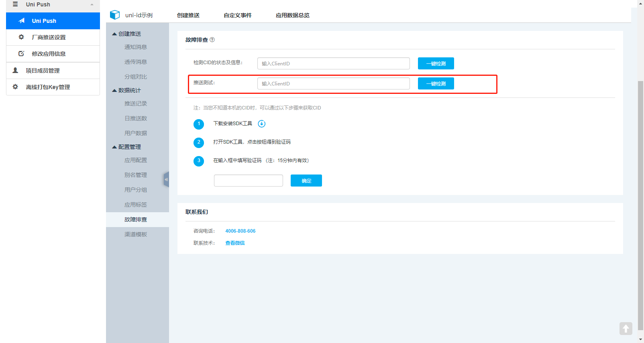Focus the verification code input box
The height and width of the screenshot is (343, 644).
click(x=249, y=181)
